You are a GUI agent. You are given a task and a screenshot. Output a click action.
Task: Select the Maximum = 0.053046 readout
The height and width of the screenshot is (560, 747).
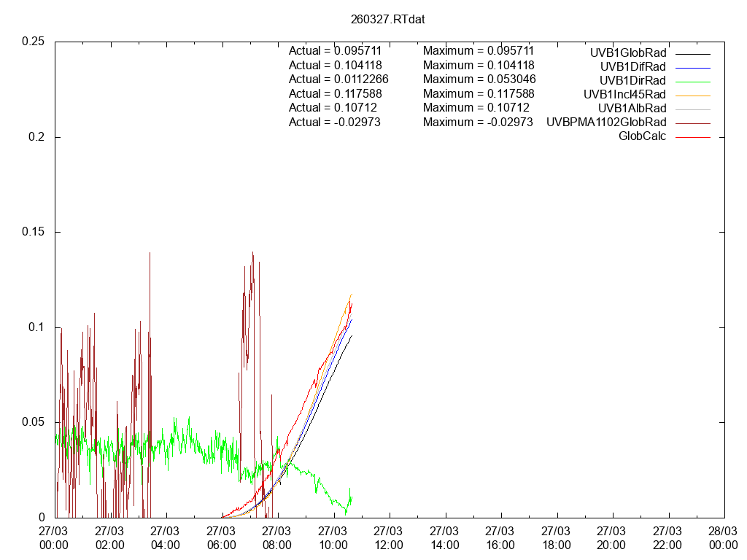click(x=479, y=79)
